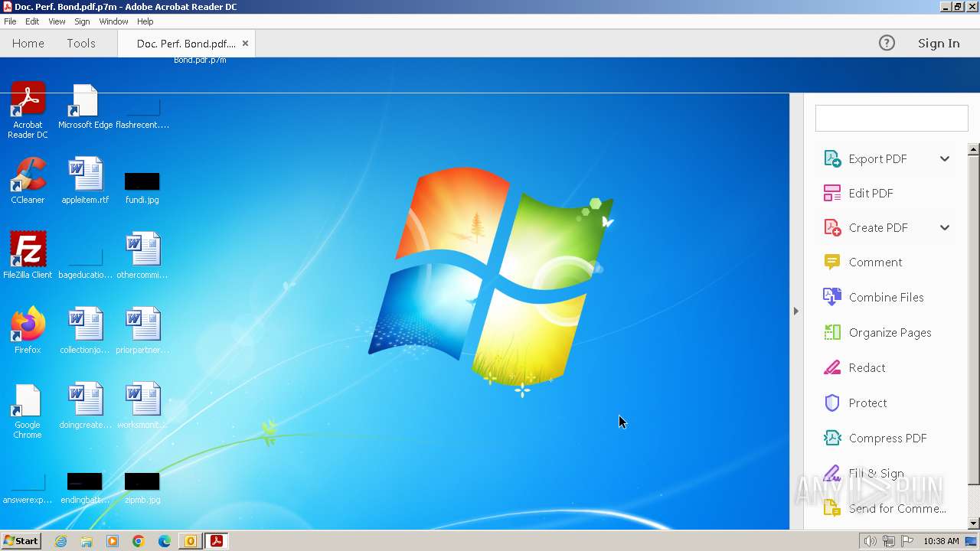Open the Protect shield icon
The width and height of the screenshot is (980, 551).
832,403
